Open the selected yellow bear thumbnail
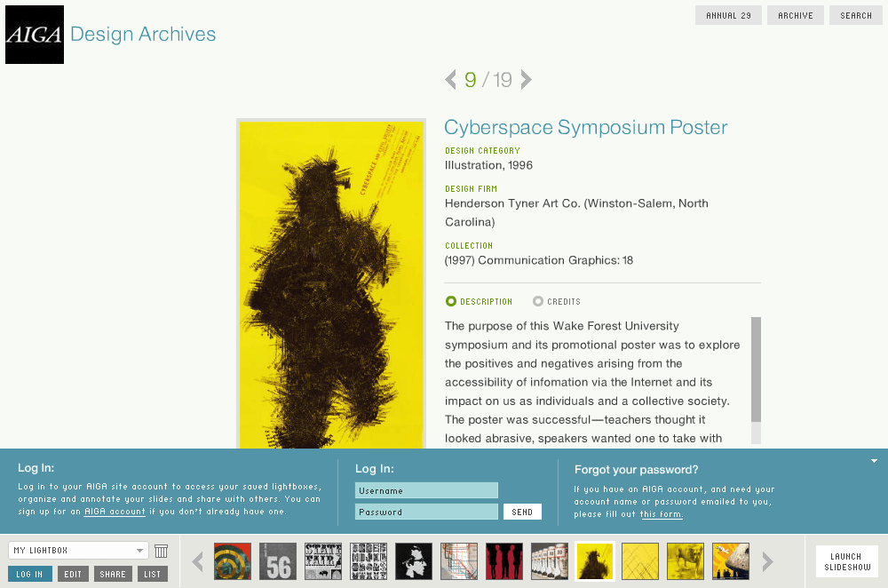 [595, 561]
